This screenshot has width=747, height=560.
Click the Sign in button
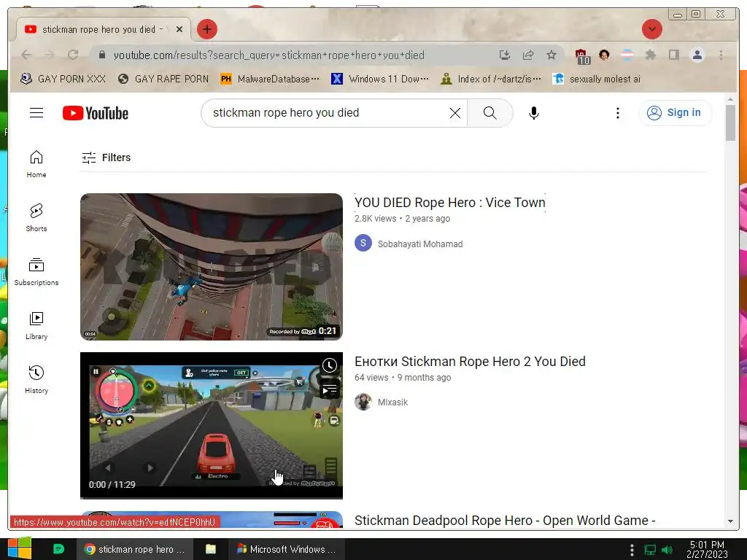[675, 113]
